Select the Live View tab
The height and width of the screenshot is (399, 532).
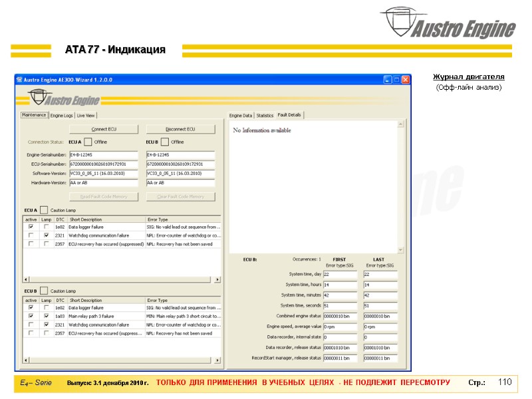point(86,115)
